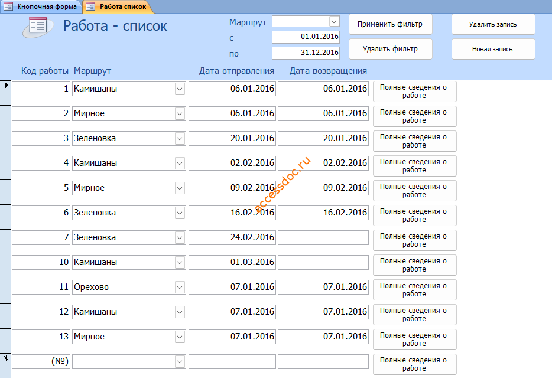Click the form icon beside Работа - список title
Image resolution: width=552 pixels, height=392 pixels.
(x=38, y=26)
